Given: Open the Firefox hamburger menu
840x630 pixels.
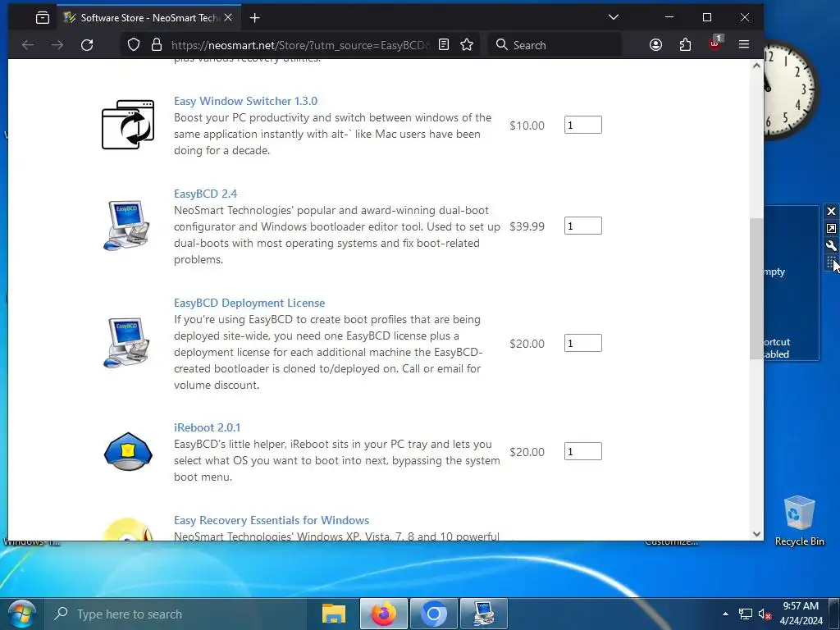Looking at the screenshot, I should [743, 44].
